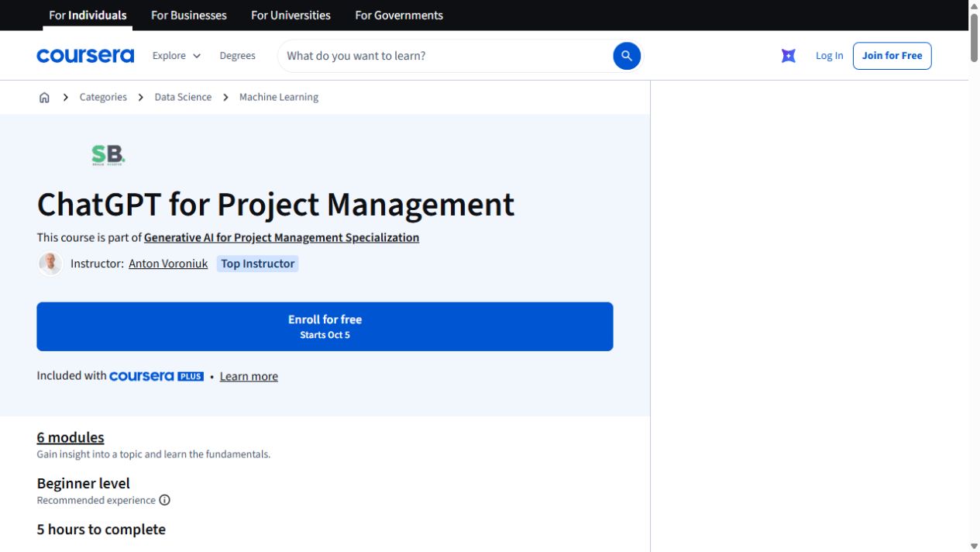Click the vertical scrollbar thumb
Viewport: 980px width, 552px height.
(974, 37)
